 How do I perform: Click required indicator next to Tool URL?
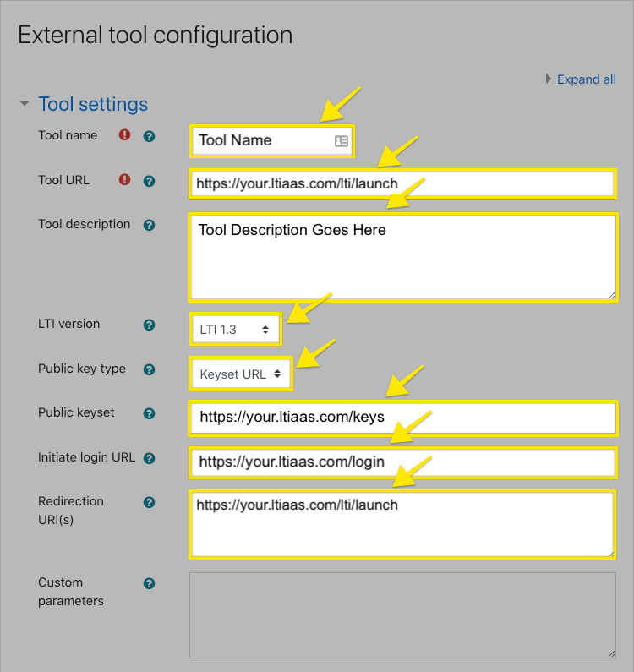coord(124,179)
